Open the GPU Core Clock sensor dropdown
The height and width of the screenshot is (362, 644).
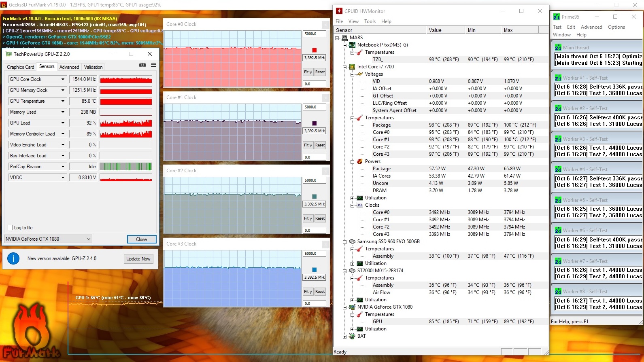[63, 79]
